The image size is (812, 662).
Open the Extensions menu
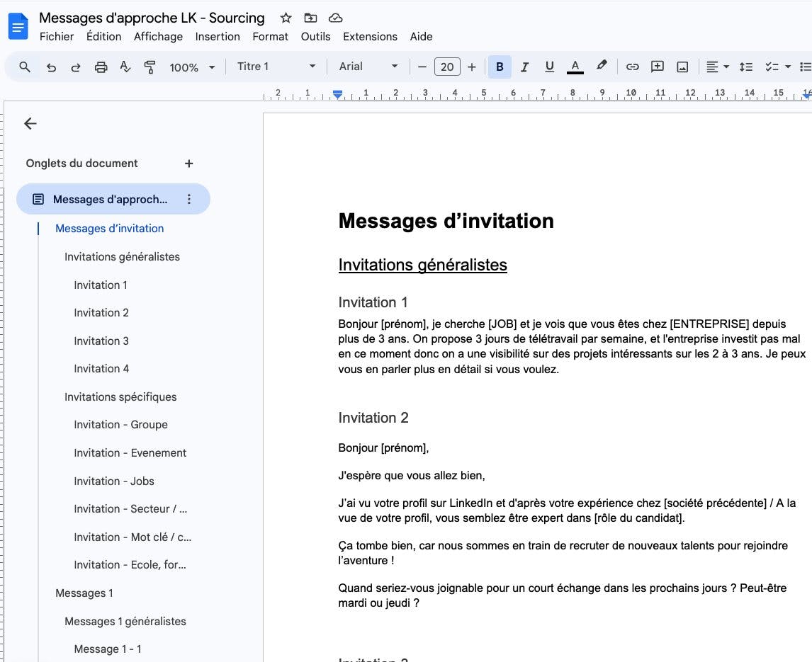click(370, 37)
